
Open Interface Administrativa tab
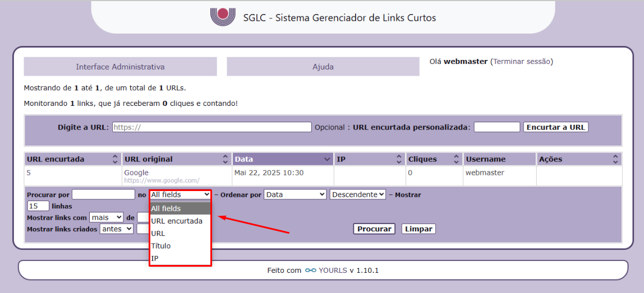[x=121, y=67]
